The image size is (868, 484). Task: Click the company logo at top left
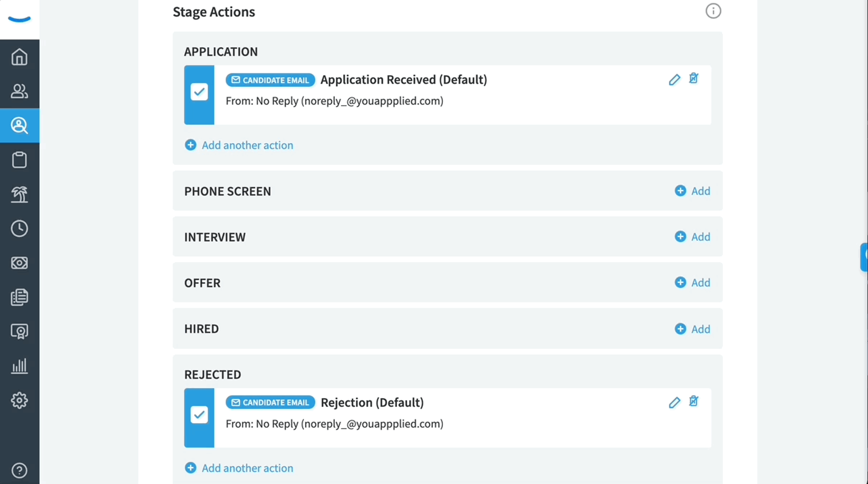point(19,19)
